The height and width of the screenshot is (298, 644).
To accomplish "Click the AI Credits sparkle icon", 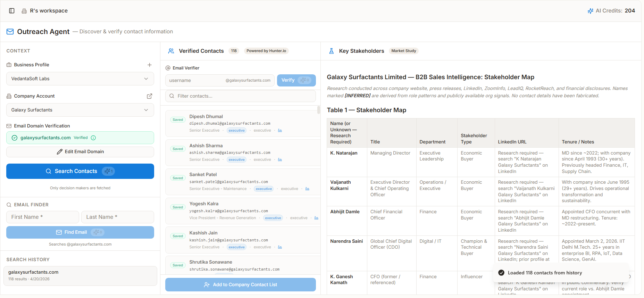I will coord(590,11).
